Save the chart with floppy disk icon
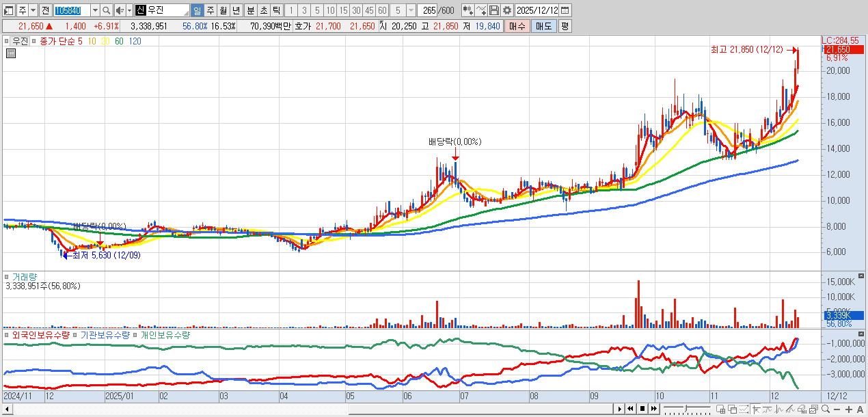The width and height of the screenshot is (868, 417). point(493,10)
